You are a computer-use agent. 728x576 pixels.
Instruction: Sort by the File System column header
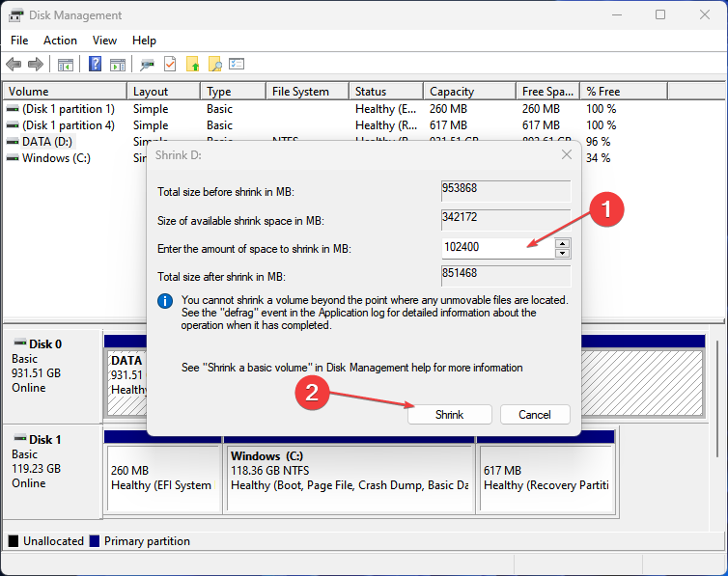(x=307, y=92)
